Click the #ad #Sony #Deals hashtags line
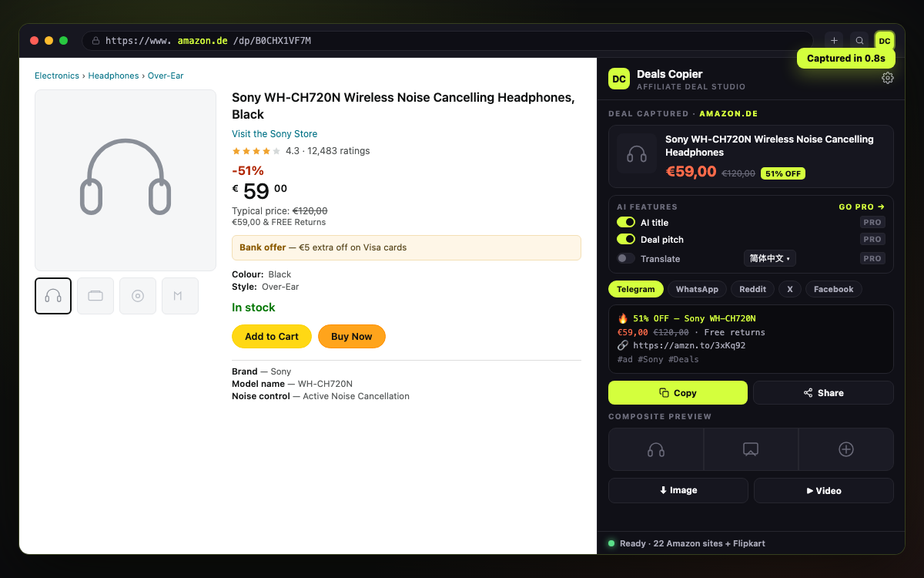 pos(658,359)
